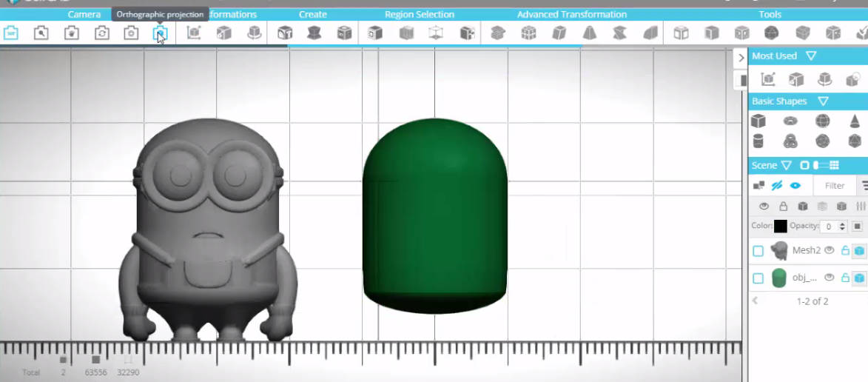Collapse the Basic Shapes panel triangle
Image resolution: width=868 pixels, height=382 pixels.
click(x=823, y=101)
